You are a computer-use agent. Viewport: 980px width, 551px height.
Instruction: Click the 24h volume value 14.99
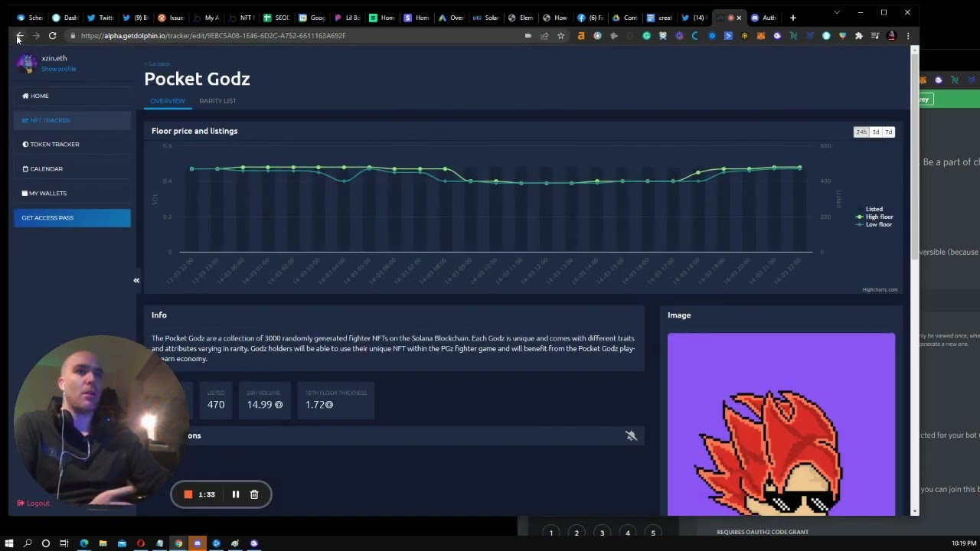coord(265,405)
